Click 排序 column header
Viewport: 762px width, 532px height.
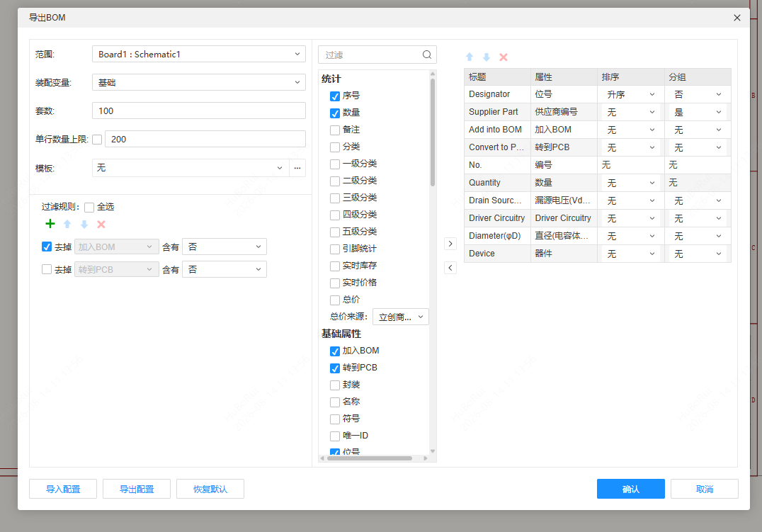click(631, 77)
